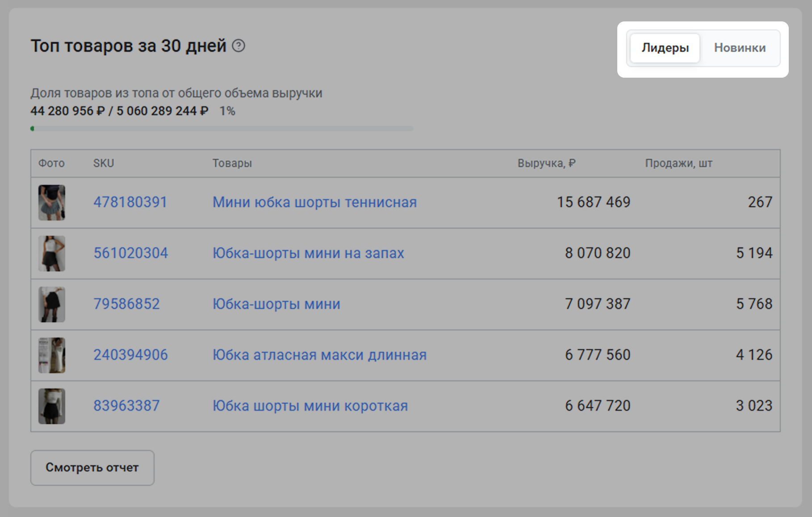Switch to the Новинки tab
This screenshot has height=517, width=812.
click(x=740, y=48)
